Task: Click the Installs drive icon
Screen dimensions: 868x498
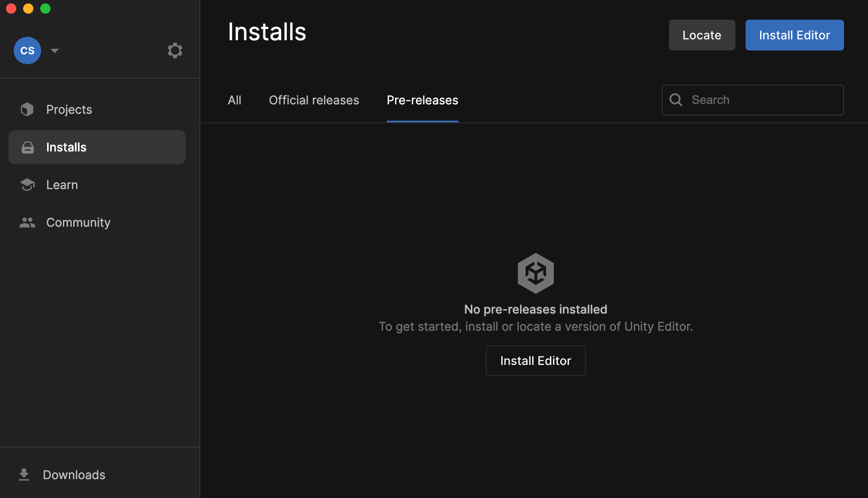Action: (x=28, y=147)
